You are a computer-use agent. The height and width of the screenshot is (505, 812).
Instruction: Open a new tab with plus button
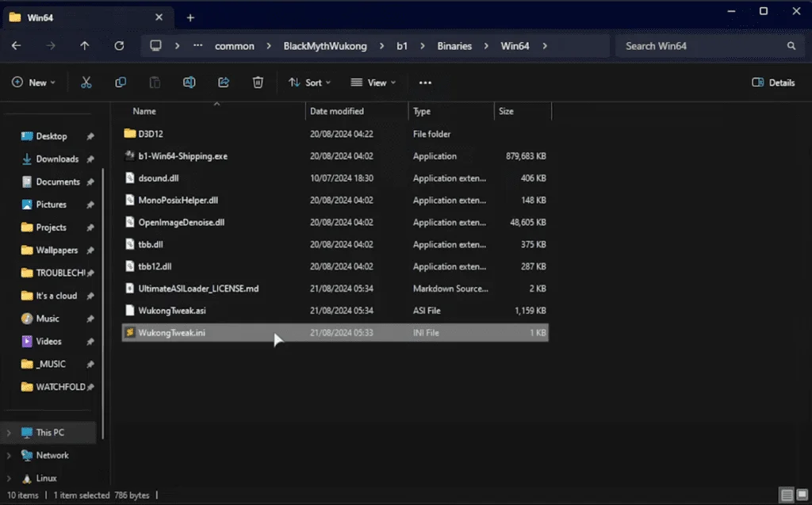[190, 17]
